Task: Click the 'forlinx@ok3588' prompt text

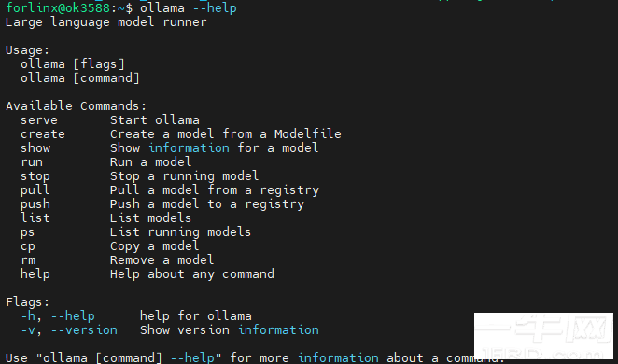Action: (x=58, y=8)
